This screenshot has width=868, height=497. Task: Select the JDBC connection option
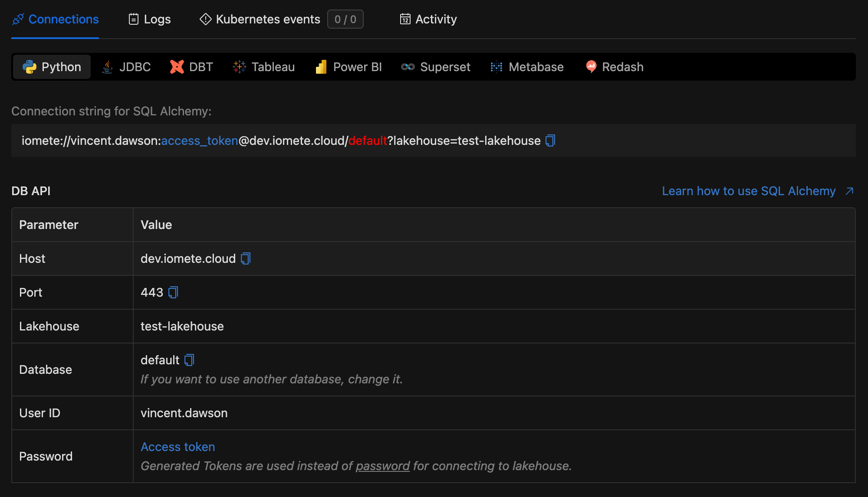click(126, 67)
